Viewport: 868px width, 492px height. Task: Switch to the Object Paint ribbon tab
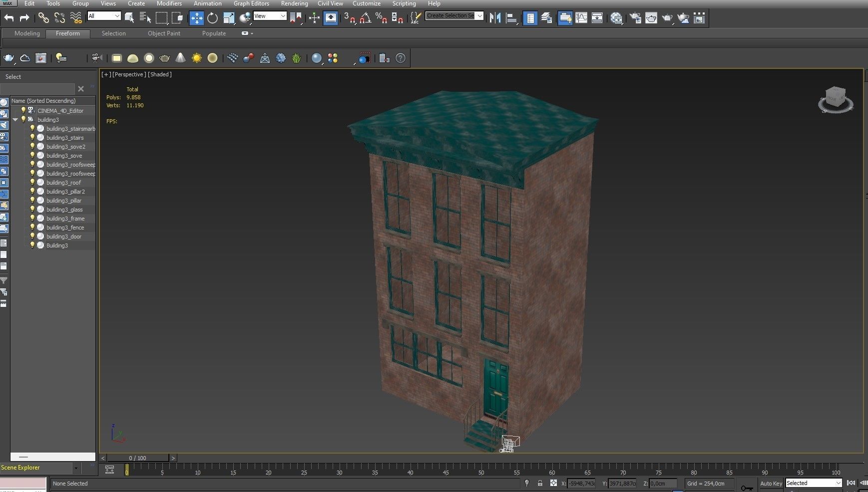tap(164, 33)
